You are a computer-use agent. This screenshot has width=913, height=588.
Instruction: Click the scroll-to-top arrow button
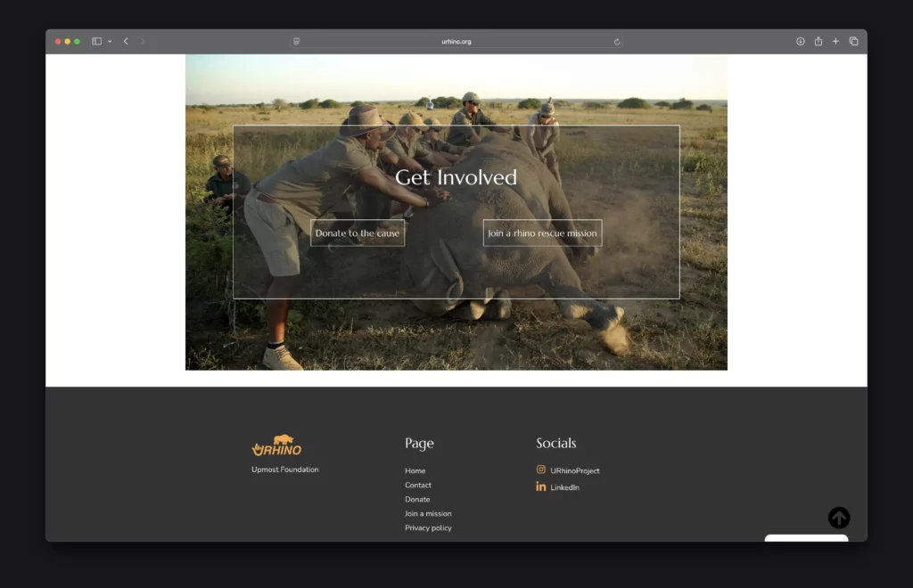click(838, 518)
